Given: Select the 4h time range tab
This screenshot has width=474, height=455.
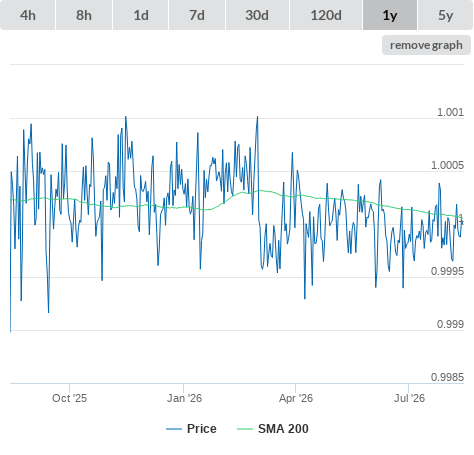Looking at the screenshot, I should click(28, 15).
